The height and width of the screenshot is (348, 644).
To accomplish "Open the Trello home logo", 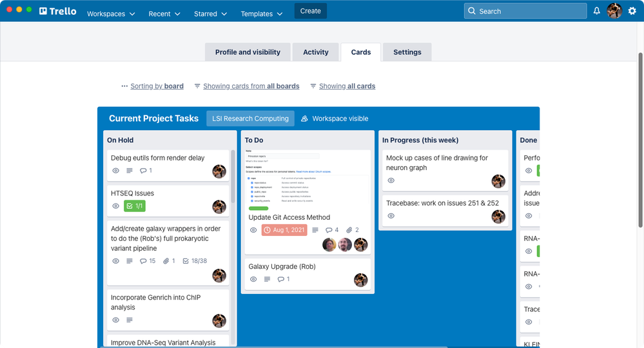I will [58, 11].
